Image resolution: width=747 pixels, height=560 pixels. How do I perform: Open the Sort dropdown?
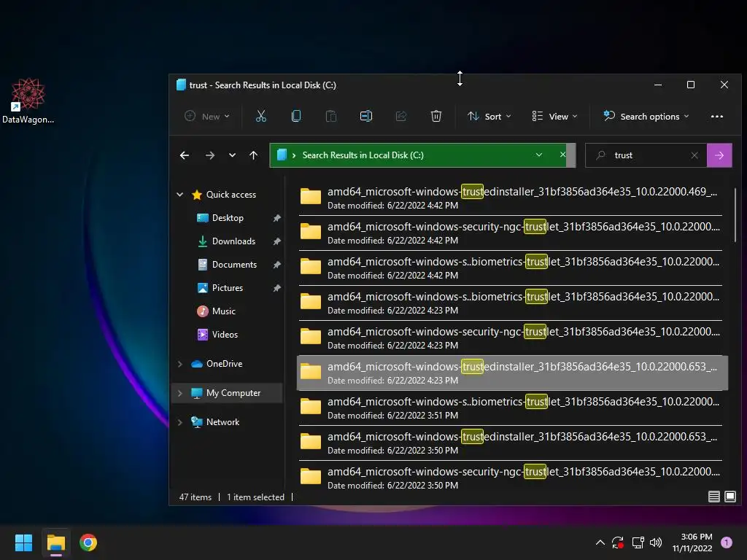[x=489, y=116]
